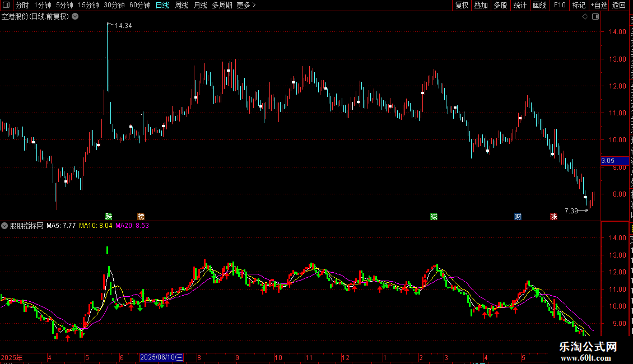Click the 空港股份(日线.前复权) chart title
Image resolution: width=633 pixels, height=364 pixels.
pos(35,17)
